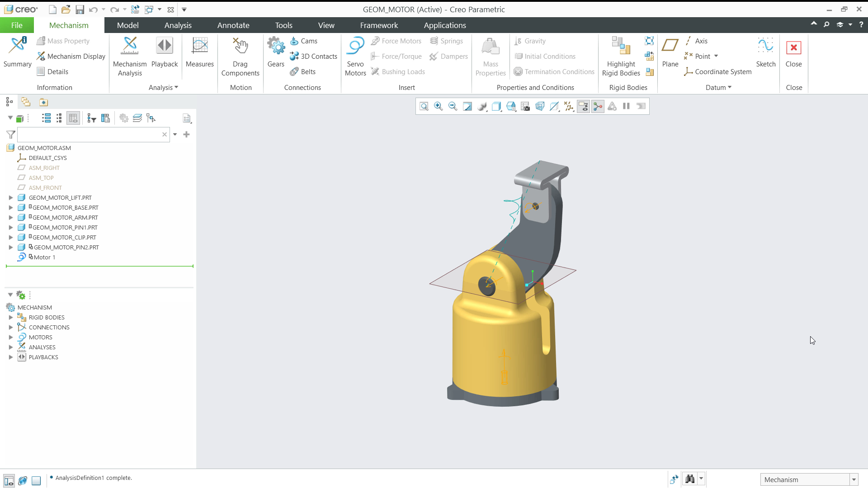The width and height of the screenshot is (868, 488).
Task: Toggle the mechanism display filter button
Action: point(598,106)
